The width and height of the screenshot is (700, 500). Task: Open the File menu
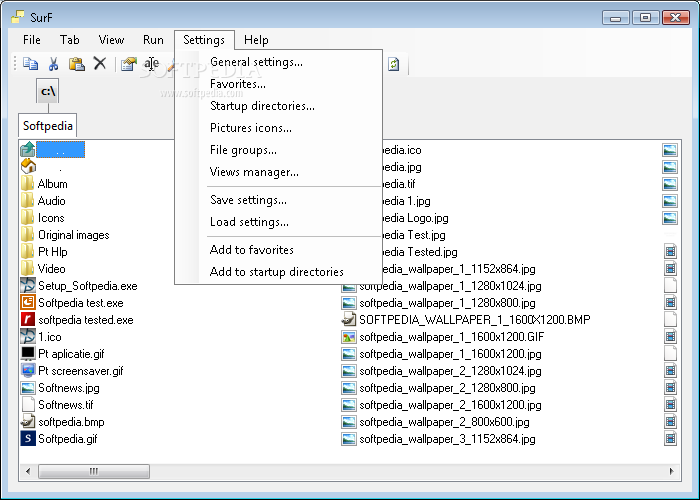(x=32, y=40)
